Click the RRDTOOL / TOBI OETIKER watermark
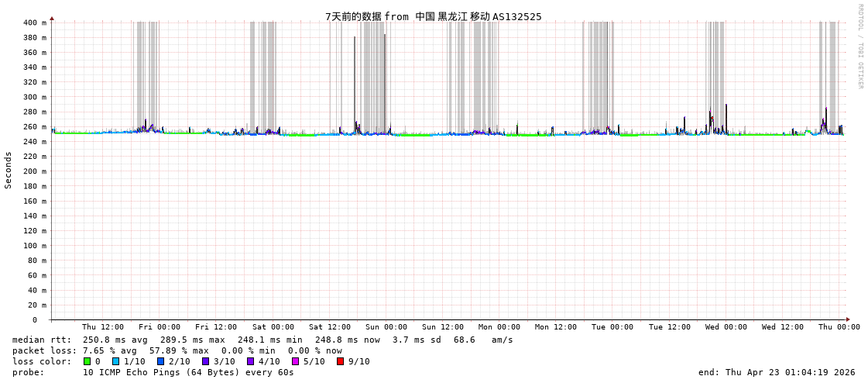The image size is (868, 383). [859, 47]
